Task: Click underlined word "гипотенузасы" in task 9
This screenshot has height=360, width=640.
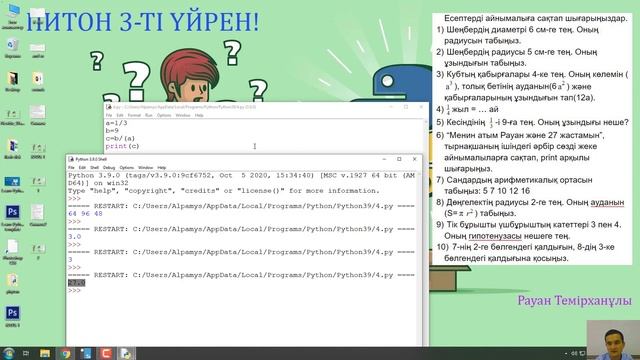Action: click(x=495, y=236)
